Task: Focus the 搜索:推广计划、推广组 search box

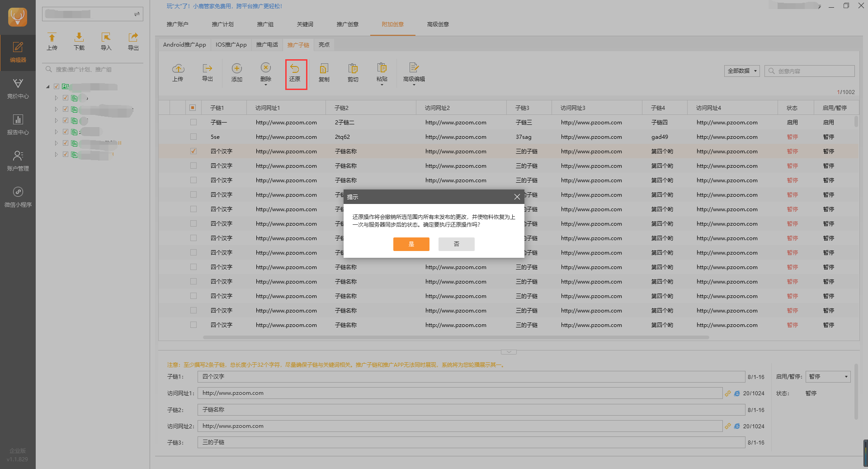Action: pyautogui.click(x=93, y=70)
